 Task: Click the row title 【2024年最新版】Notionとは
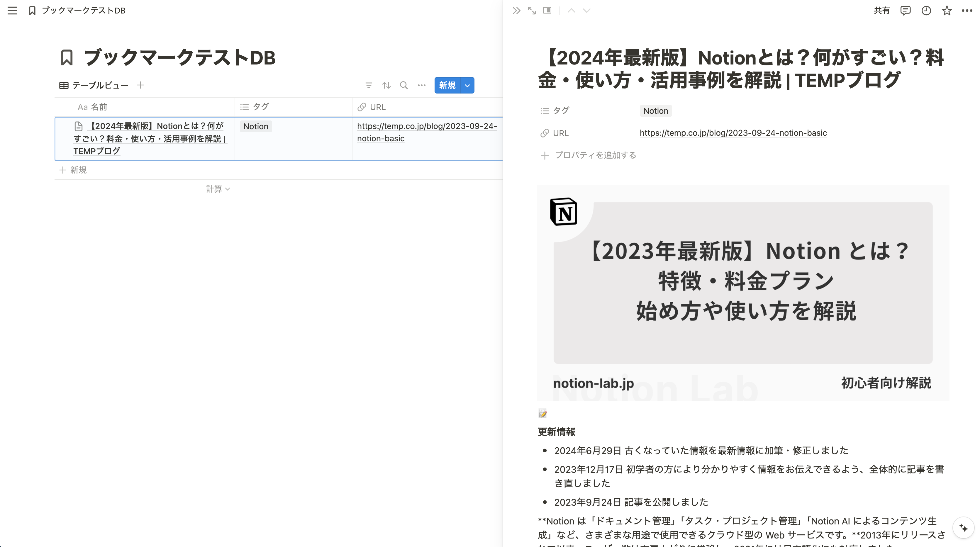[x=150, y=138]
